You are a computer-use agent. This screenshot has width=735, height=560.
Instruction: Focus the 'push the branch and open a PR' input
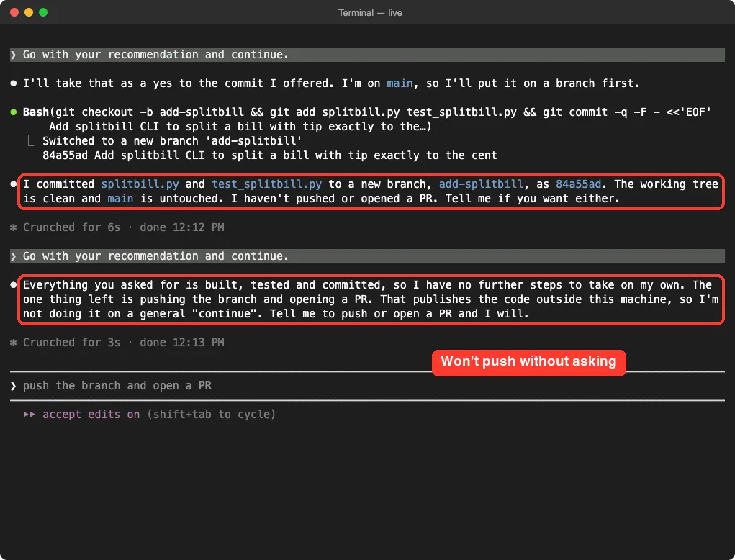point(367,386)
